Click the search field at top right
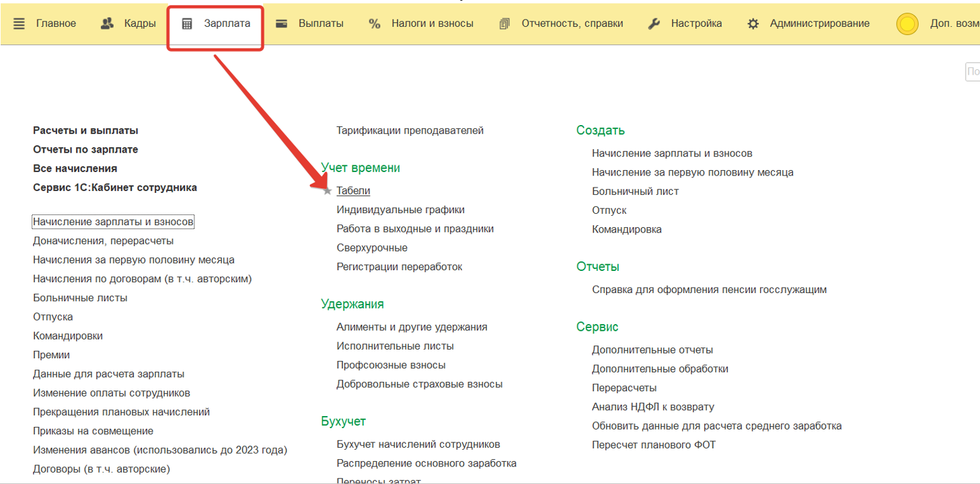The image size is (980, 484). pyautogui.click(x=973, y=72)
